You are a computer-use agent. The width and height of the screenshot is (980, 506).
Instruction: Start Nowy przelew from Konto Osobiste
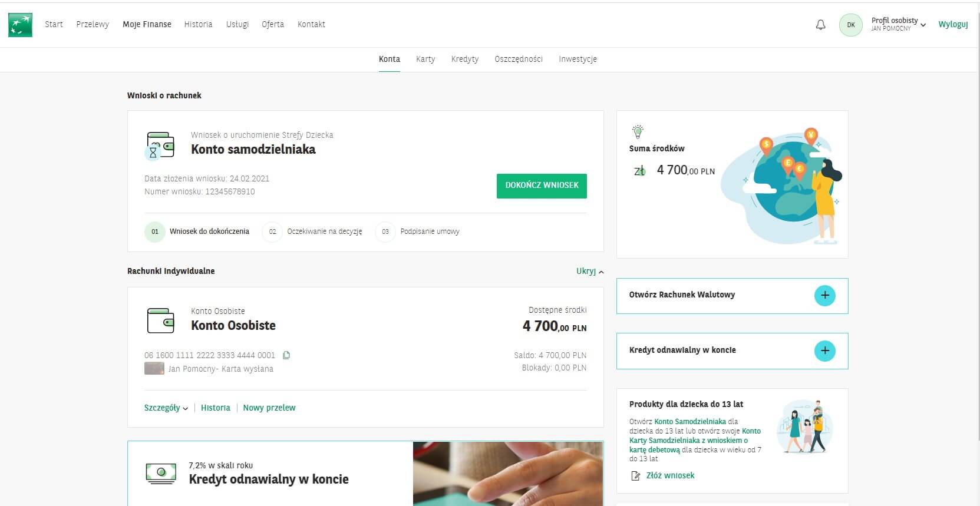point(269,408)
